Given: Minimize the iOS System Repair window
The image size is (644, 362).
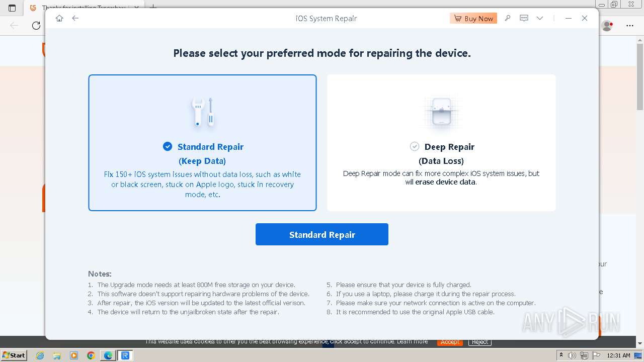Looking at the screenshot, I should pyautogui.click(x=569, y=18).
